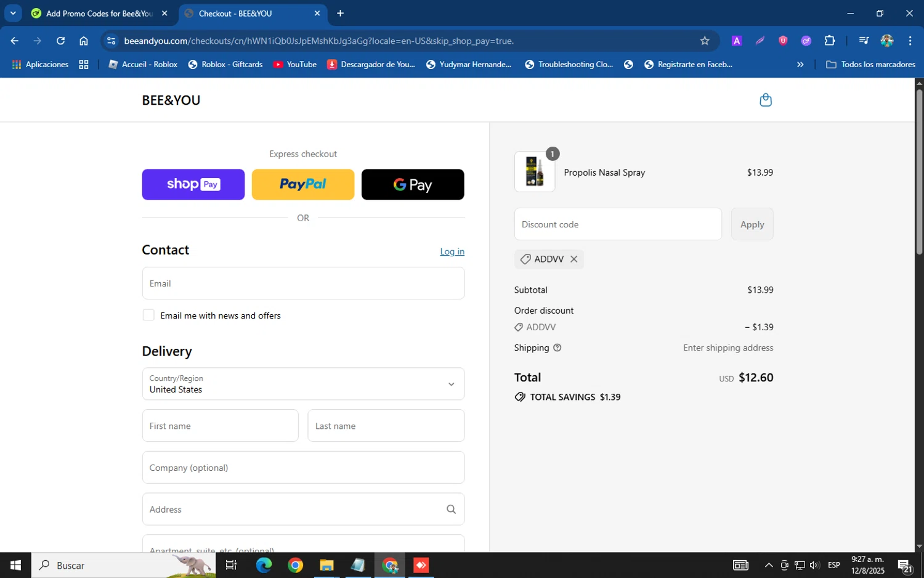
Task: Open tab groups grid icon in bookmarks bar
Action: pos(84,64)
